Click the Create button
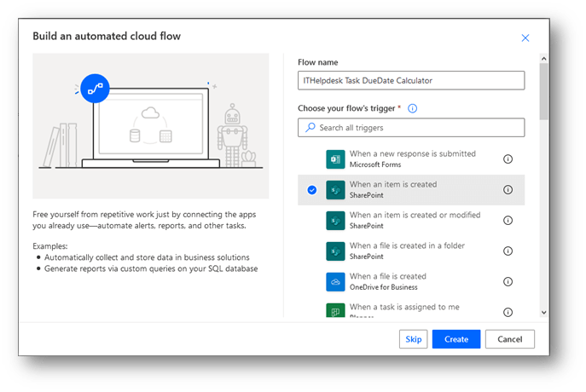This screenshot has width=586, height=392. click(456, 339)
